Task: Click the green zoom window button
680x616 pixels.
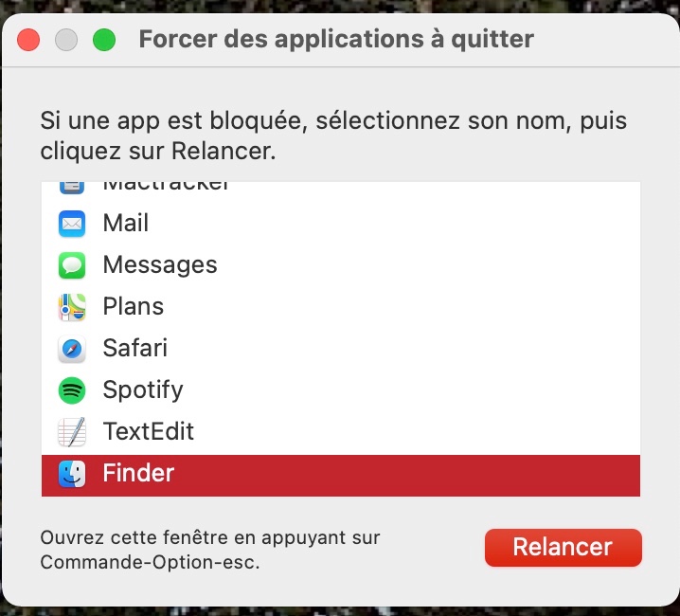Action: (x=103, y=40)
